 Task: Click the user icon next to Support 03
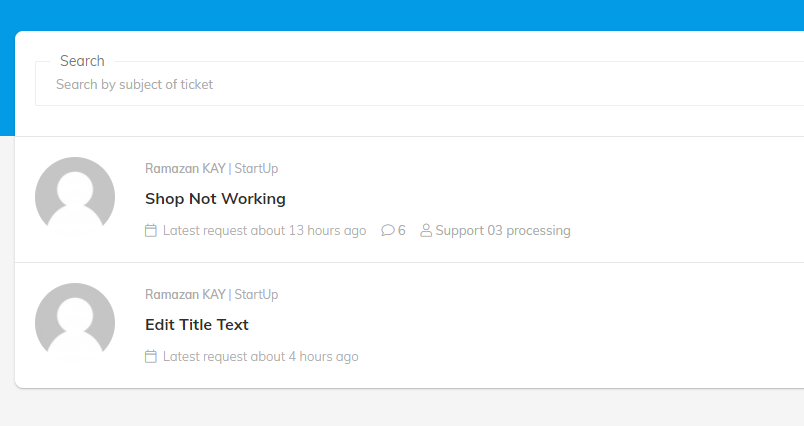[x=426, y=231]
